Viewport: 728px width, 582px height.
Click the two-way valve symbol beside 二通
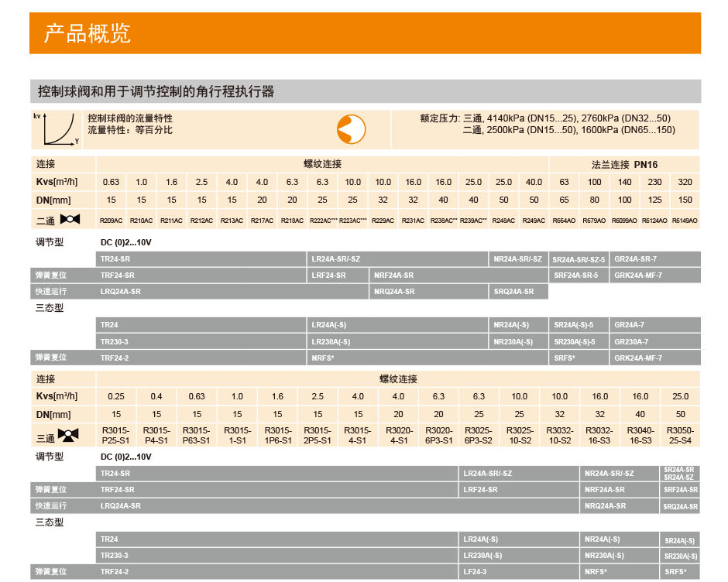pyautogui.click(x=70, y=219)
